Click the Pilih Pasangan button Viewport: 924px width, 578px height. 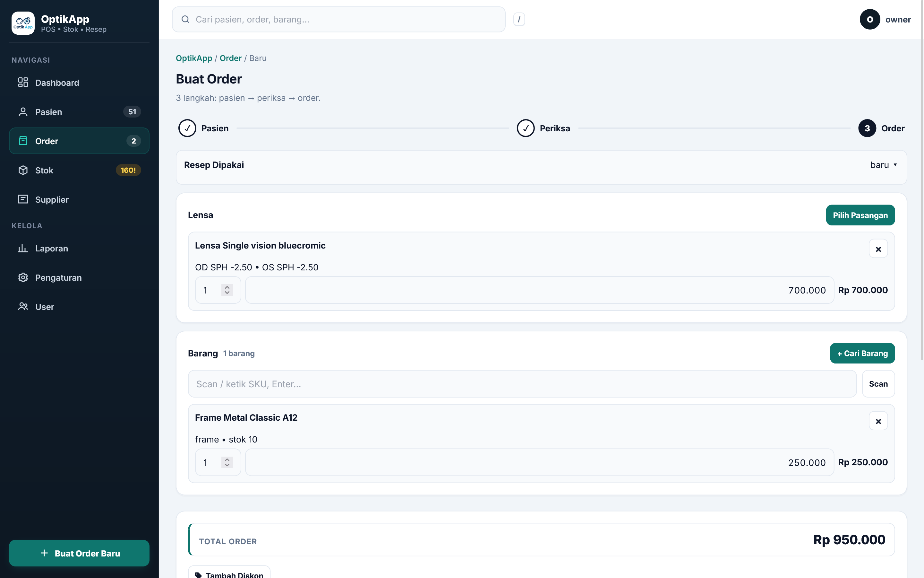pos(860,215)
